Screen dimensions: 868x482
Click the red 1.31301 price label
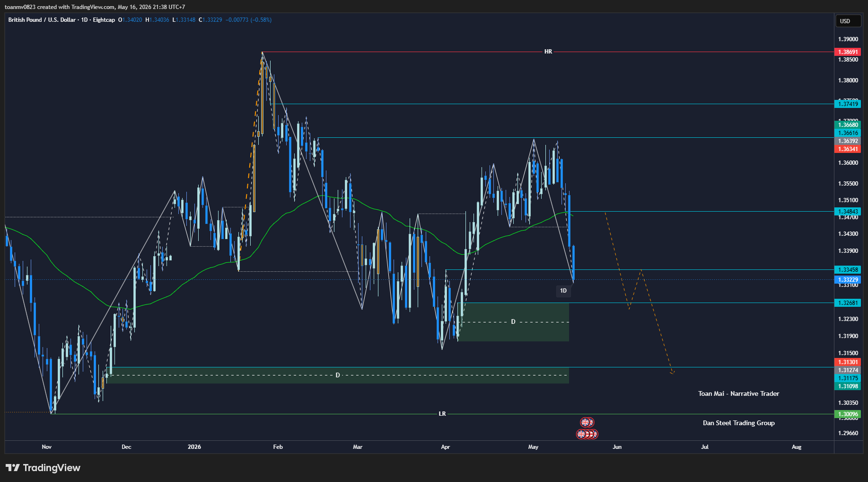848,362
